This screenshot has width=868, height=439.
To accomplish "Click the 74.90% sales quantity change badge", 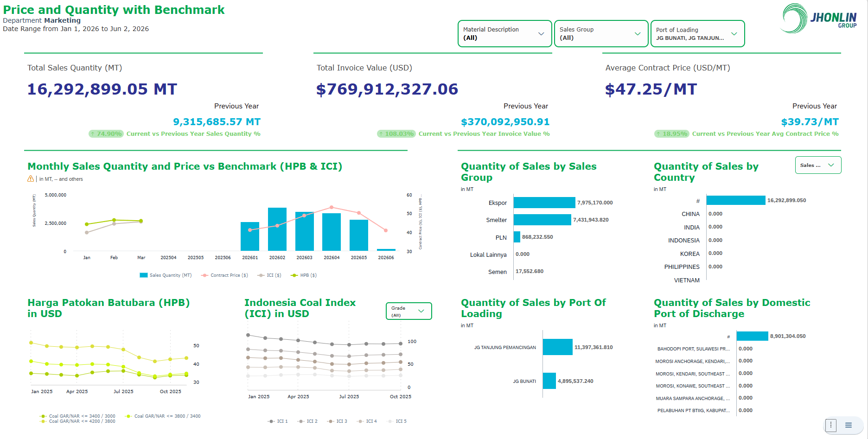I will 106,134.
